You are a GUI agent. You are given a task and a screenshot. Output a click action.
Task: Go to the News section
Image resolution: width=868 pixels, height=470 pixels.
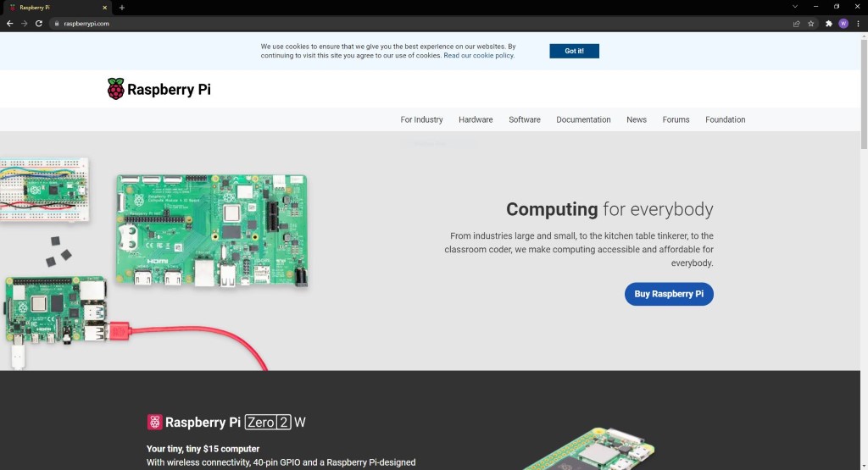(637, 119)
